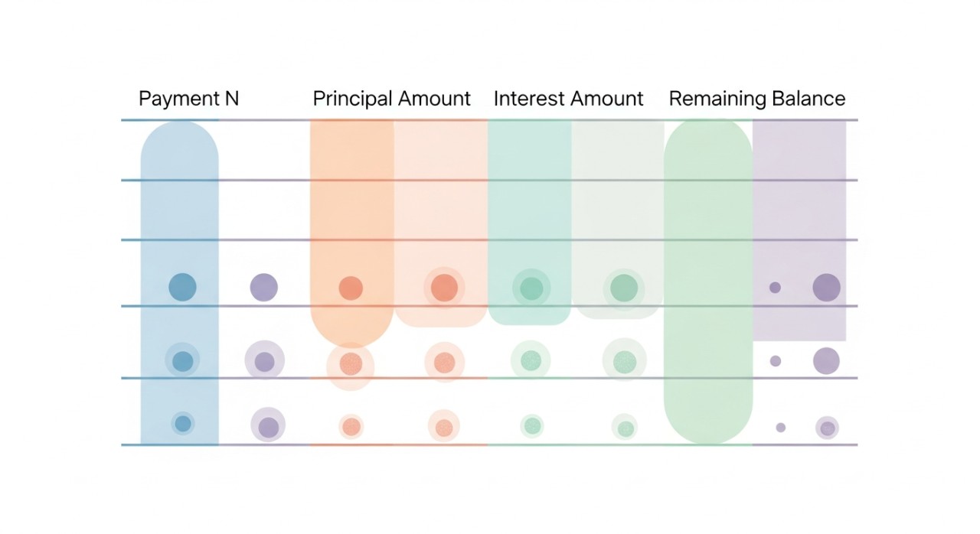This screenshot has width=980, height=534.
Task: Select the tiny purple dot in the bottom row
Action: (x=780, y=428)
